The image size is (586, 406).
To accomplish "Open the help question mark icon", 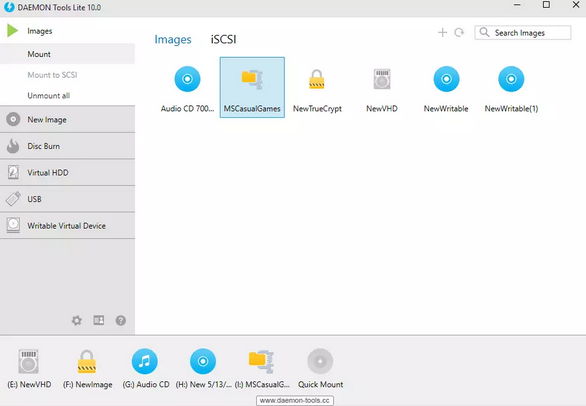I will [121, 320].
